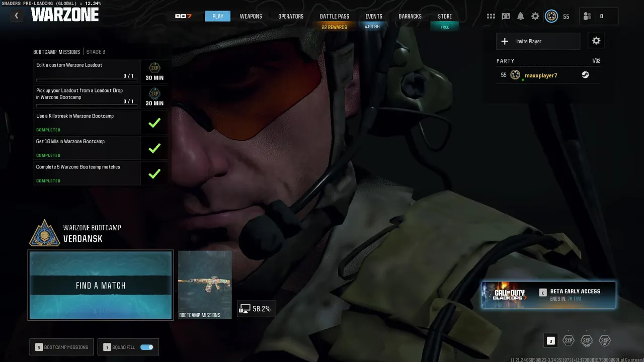This screenshot has width=644, height=362.
Task: Click 'Pick up your Loadout' mission text
Action: pos(79,94)
